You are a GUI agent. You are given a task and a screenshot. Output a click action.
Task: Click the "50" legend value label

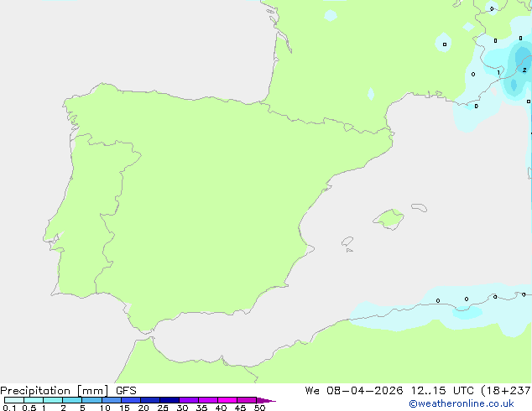[259, 408]
